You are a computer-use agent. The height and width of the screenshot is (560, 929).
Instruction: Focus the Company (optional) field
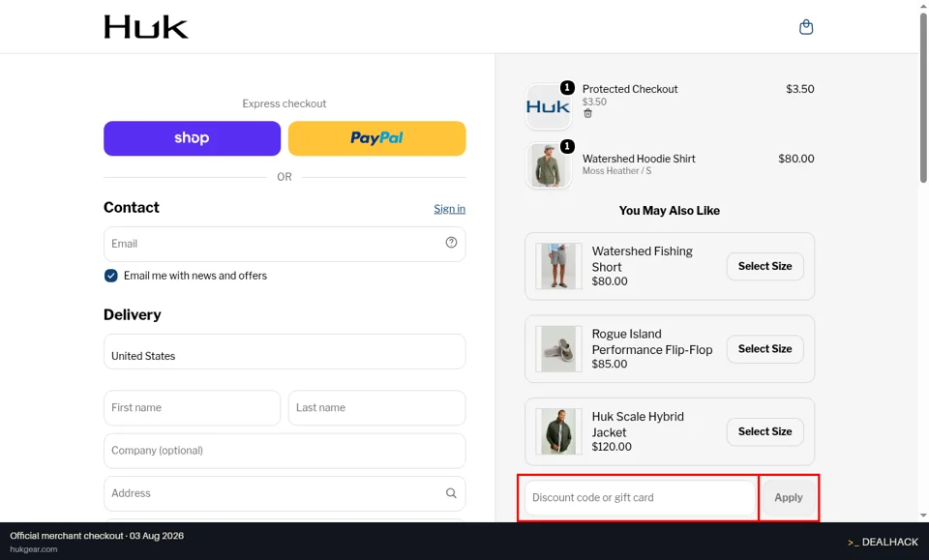click(x=285, y=451)
